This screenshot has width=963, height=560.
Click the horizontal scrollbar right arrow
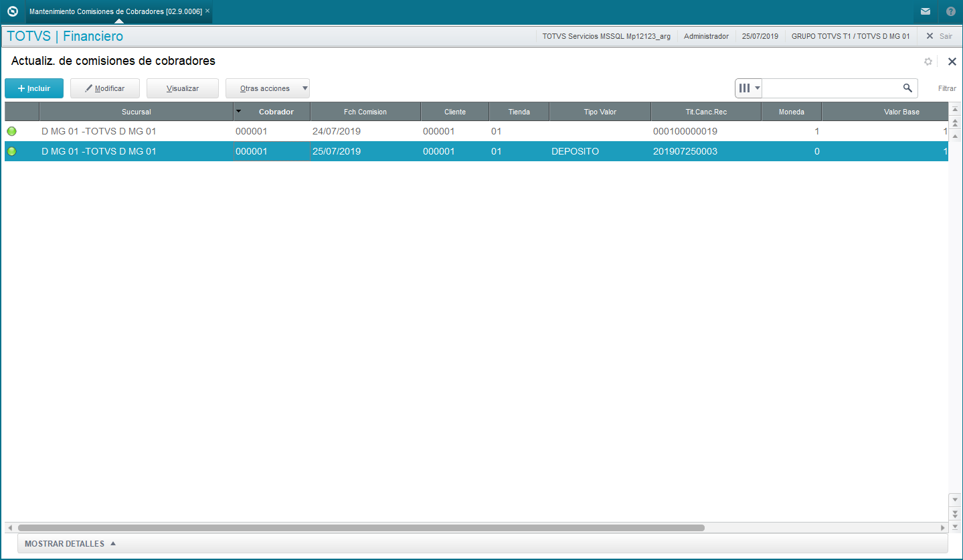[944, 528]
